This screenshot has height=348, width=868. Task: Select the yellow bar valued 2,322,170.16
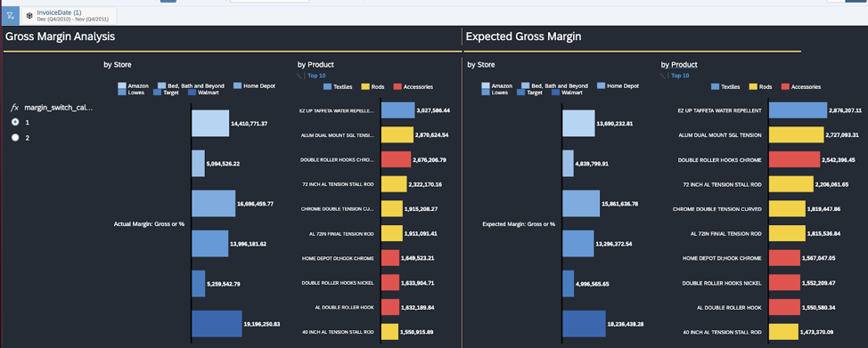394,184
